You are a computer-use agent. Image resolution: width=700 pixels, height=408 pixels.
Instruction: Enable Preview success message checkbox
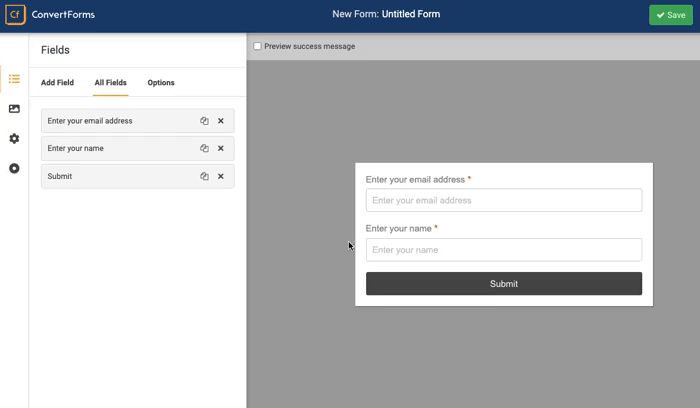click(258, 46)
